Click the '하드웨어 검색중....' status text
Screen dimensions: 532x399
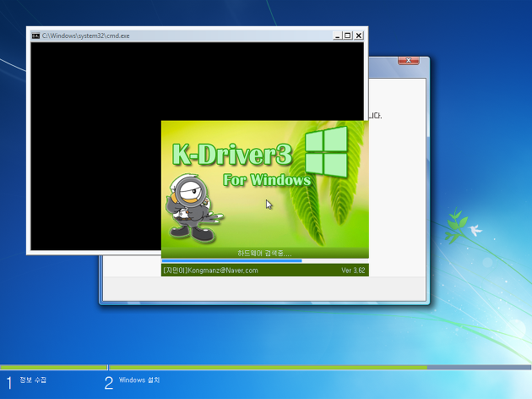coord(264,254)
